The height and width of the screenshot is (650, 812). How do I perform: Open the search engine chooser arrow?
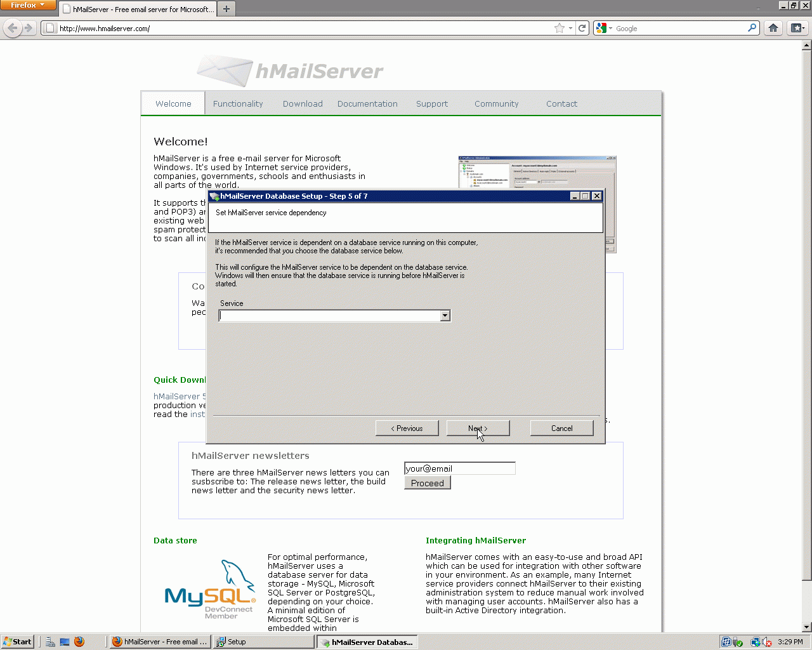point(610,28)
